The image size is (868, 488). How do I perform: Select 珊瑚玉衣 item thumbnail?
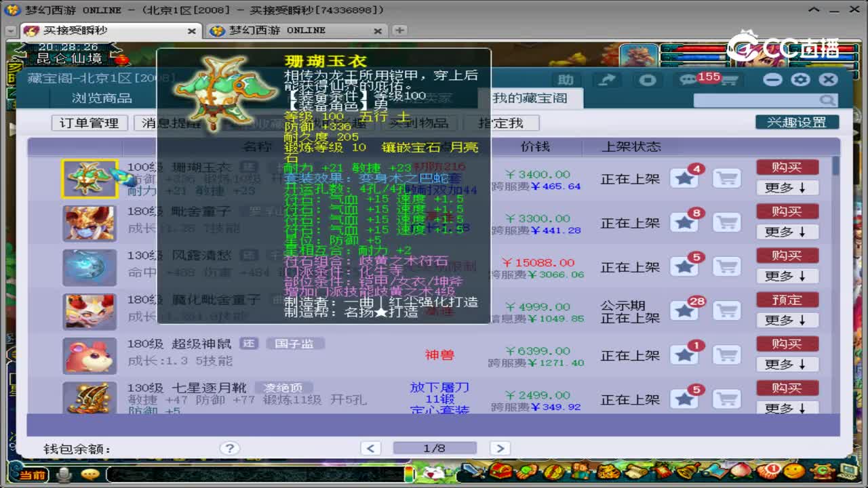point(90,179)
